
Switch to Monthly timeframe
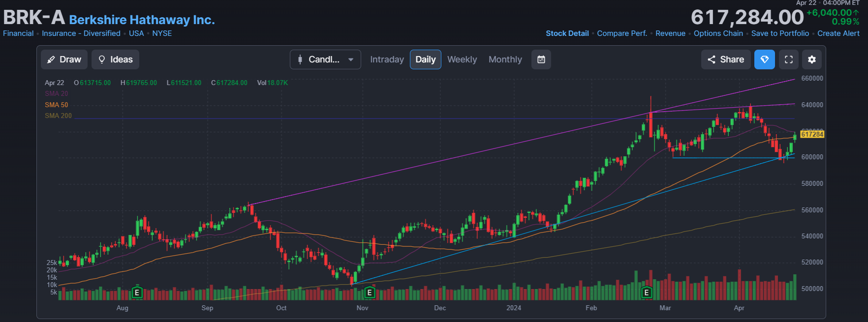point(505,59)
